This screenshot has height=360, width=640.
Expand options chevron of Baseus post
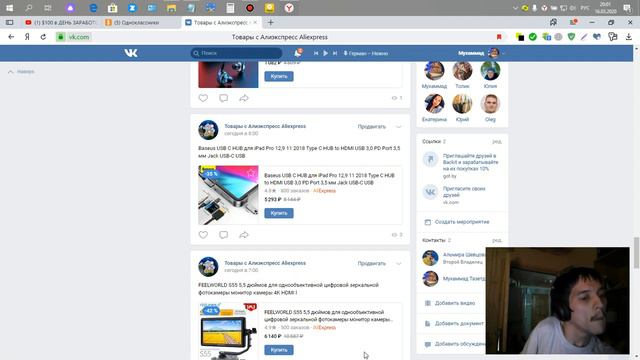[399, 127]
